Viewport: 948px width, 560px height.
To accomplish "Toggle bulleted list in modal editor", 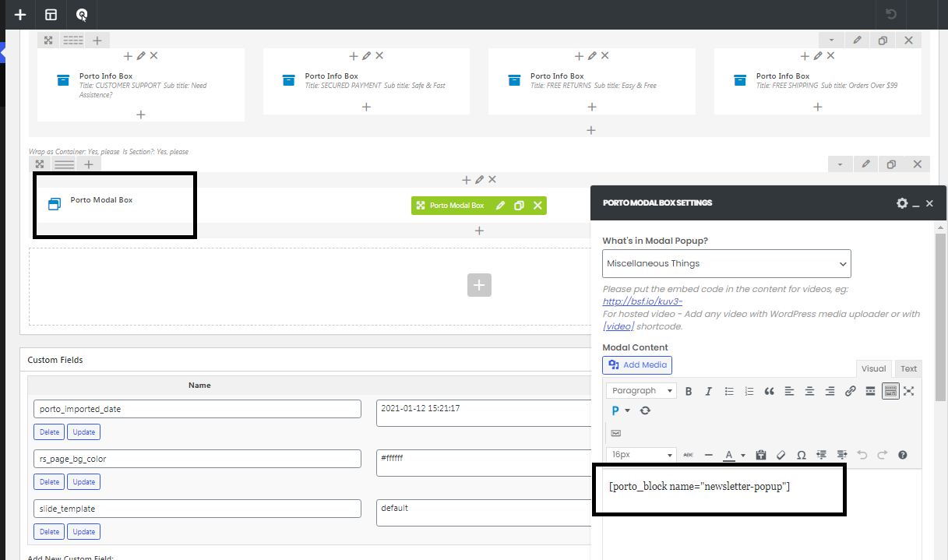I will 729,391.
